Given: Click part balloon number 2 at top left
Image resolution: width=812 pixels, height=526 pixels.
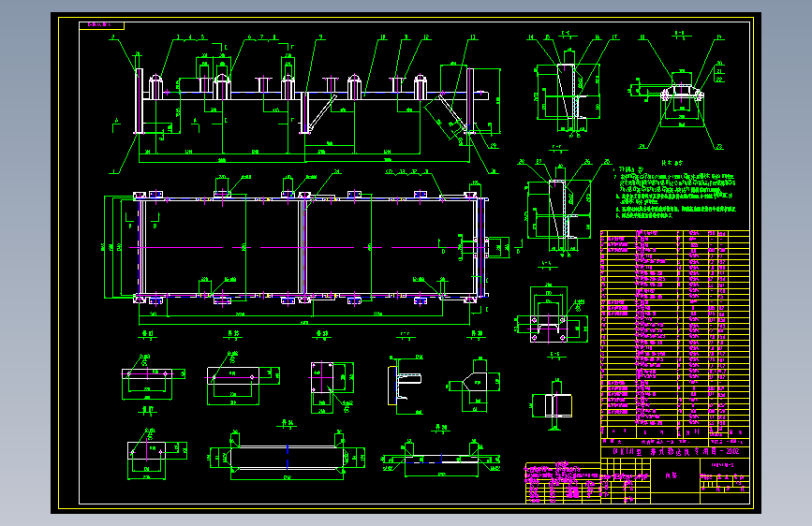Looking at the screenshot, I should pos(113,37).
